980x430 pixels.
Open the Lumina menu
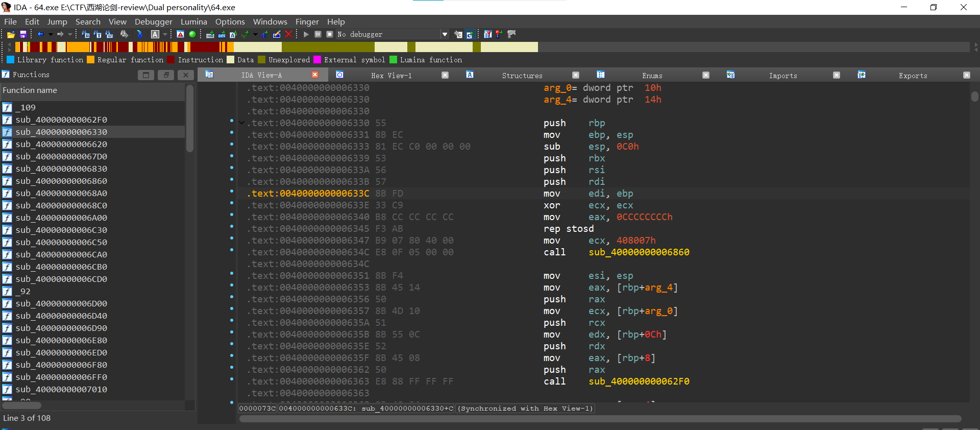(194, 21)
